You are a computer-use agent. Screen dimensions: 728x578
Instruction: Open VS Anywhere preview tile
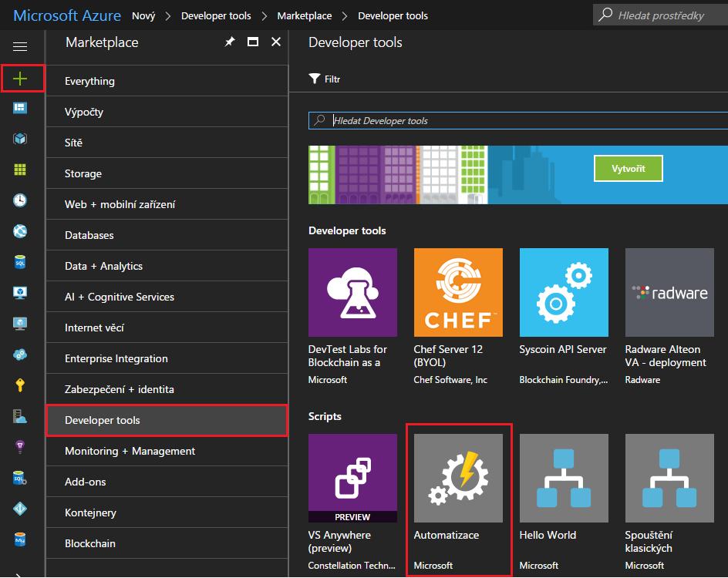(x=352, y=502)
